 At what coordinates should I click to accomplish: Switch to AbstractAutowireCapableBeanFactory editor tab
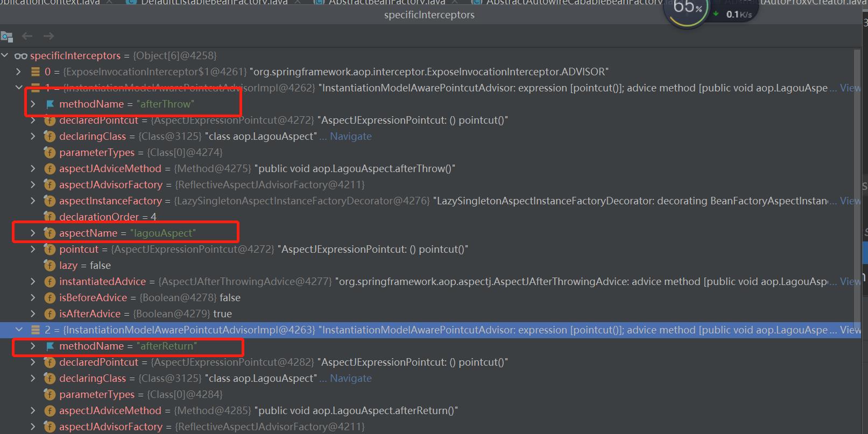(x=568, y=3)
